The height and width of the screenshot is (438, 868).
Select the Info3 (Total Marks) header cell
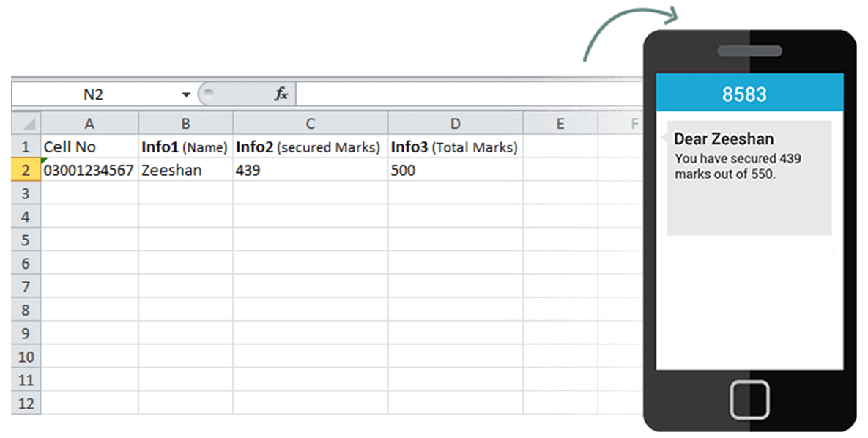coord(455,147)
